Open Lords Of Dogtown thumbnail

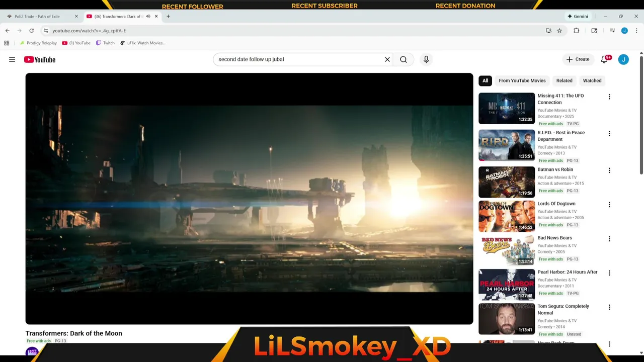[x=507, y=216]
